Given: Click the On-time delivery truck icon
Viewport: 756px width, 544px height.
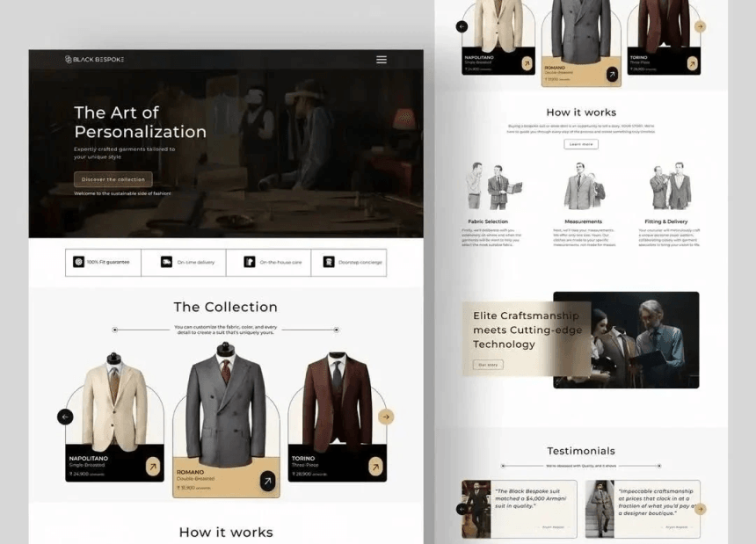Looking at the screenshot, I should (x=166, y=262).
